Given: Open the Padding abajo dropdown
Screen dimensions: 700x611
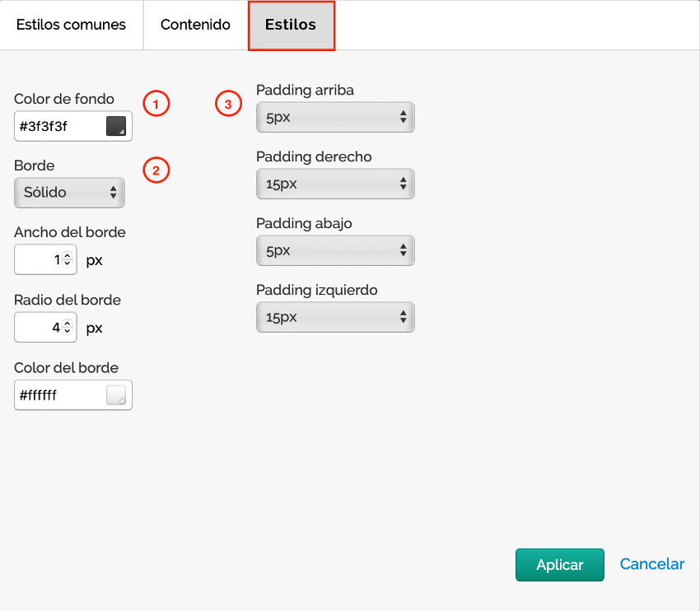Looking at the screenshot, I should click(x=335, y=251).
